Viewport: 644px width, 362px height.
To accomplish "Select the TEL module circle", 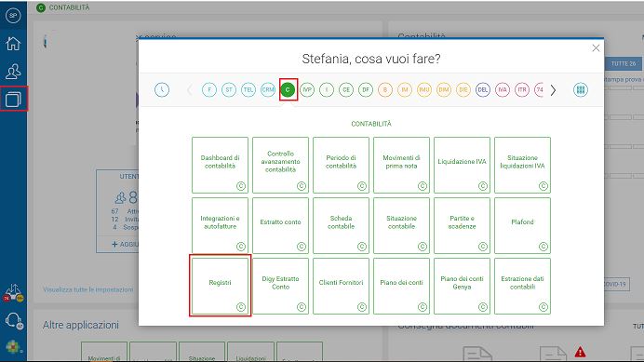I will click(x=248, y=89).
